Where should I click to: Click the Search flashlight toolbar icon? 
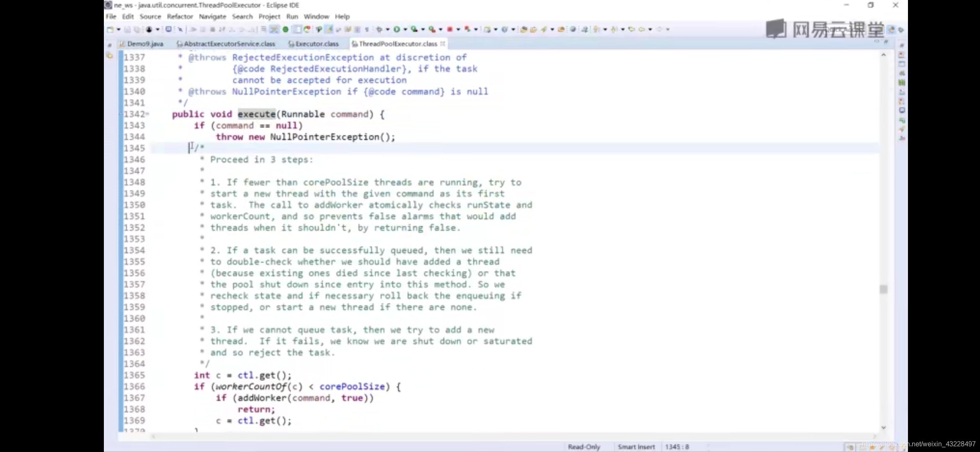click(543, 29)
